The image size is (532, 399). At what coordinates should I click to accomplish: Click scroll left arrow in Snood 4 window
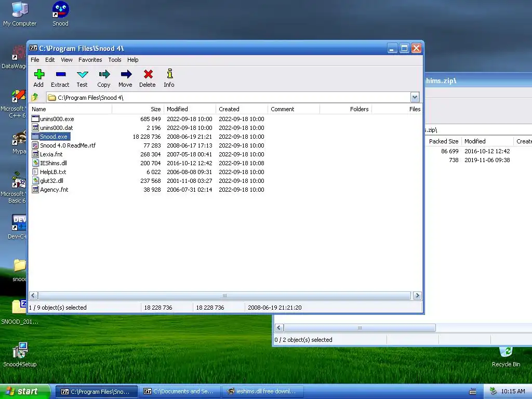[33, 296]
